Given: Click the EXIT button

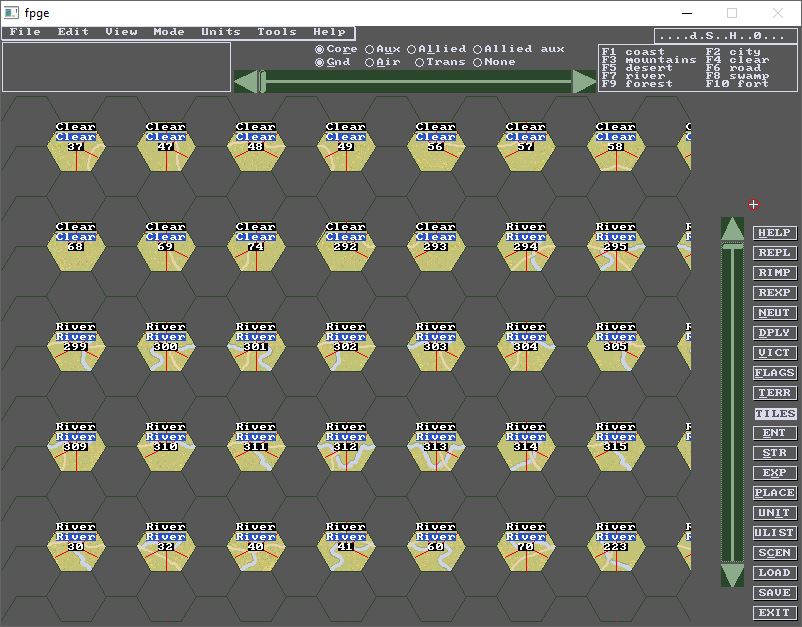Looking at the screenshot, I should click(774, 613).
